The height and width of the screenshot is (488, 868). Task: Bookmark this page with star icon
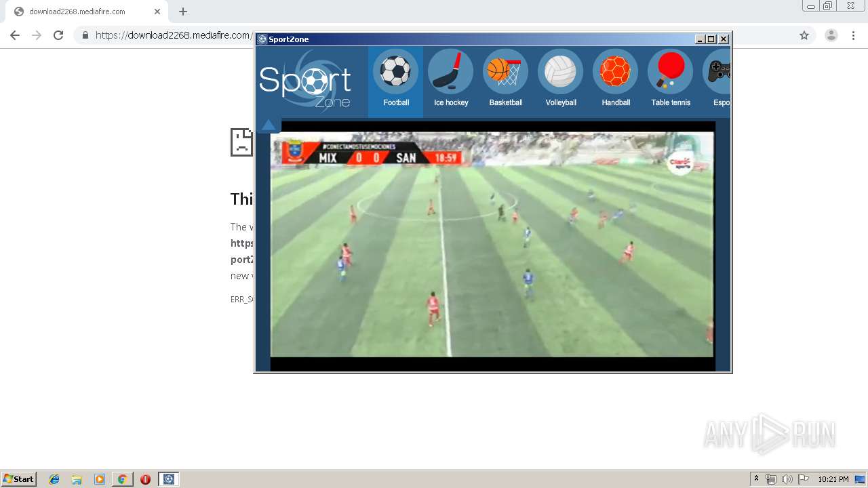coord(804,35)
